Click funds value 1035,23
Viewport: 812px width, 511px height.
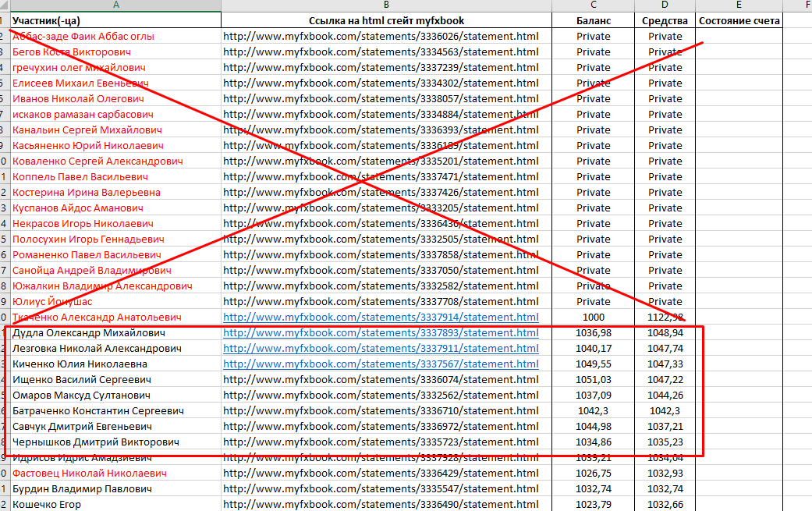click(x=665, y=442)
